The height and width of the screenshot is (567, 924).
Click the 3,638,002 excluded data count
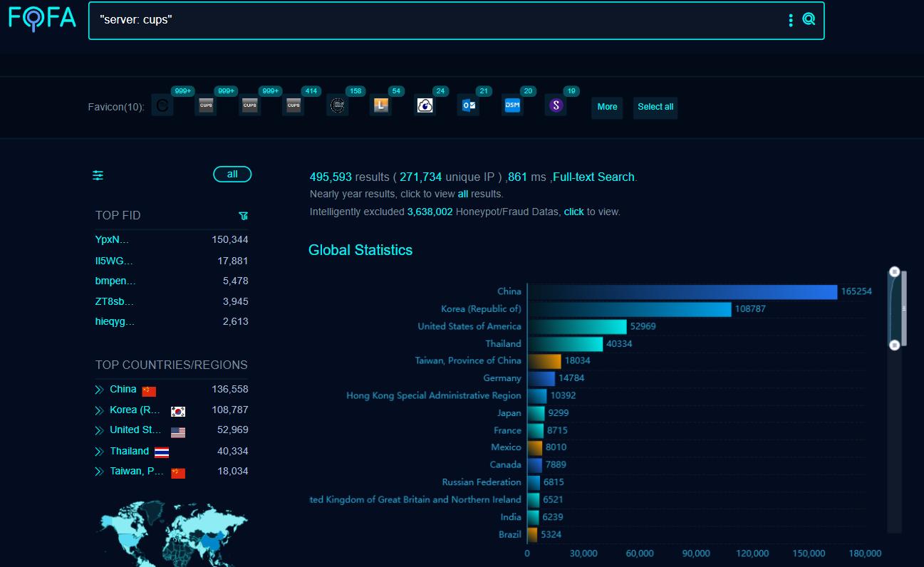pyautogui.click(x=430, y=212)
